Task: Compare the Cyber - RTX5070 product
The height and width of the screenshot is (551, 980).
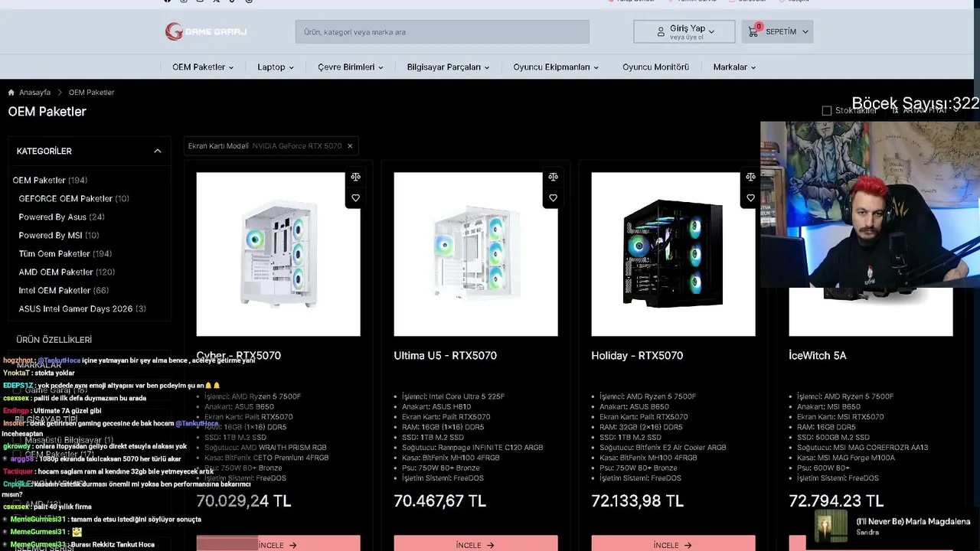Action: [x=355, y=177]
